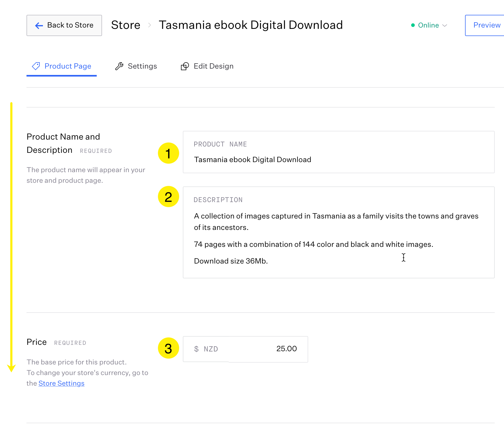The height and width of the screenshot is (428, 504).
Task: Click the back arrow icon
Action: (x=39, y=25)
